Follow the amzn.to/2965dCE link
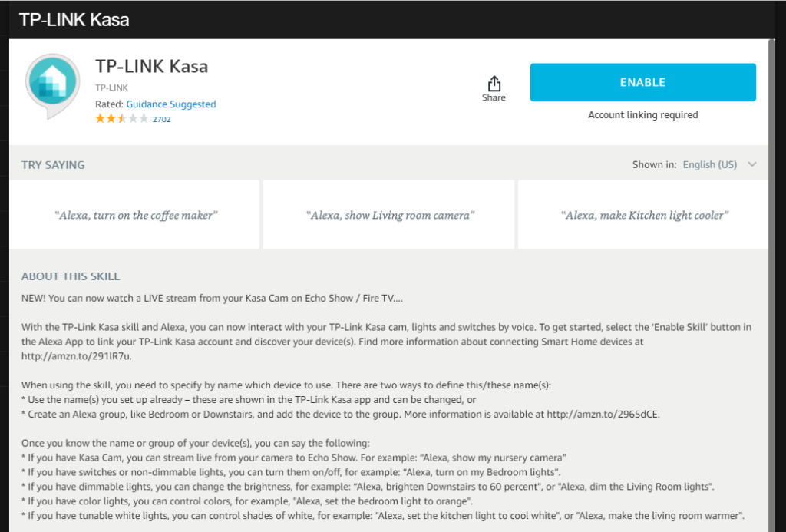Image resolution: width=786 pixels, height=532 pixels. click(603, 415)
